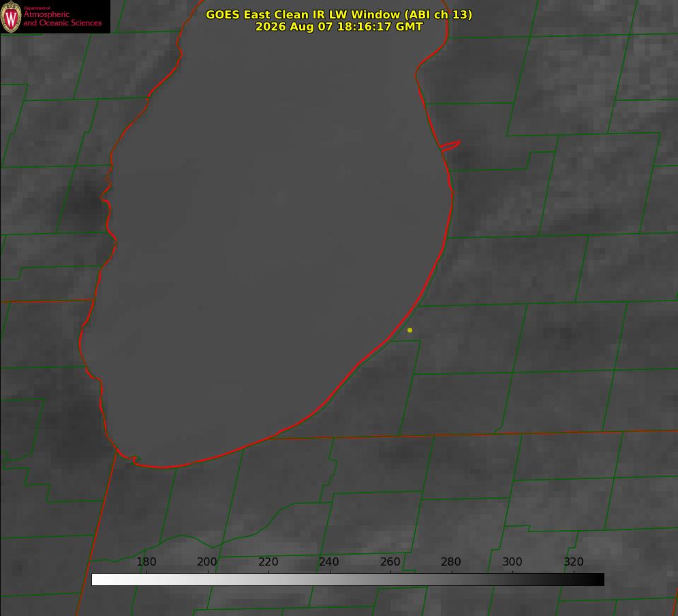Click the 280 tick label on colorbar

(450, 561)
